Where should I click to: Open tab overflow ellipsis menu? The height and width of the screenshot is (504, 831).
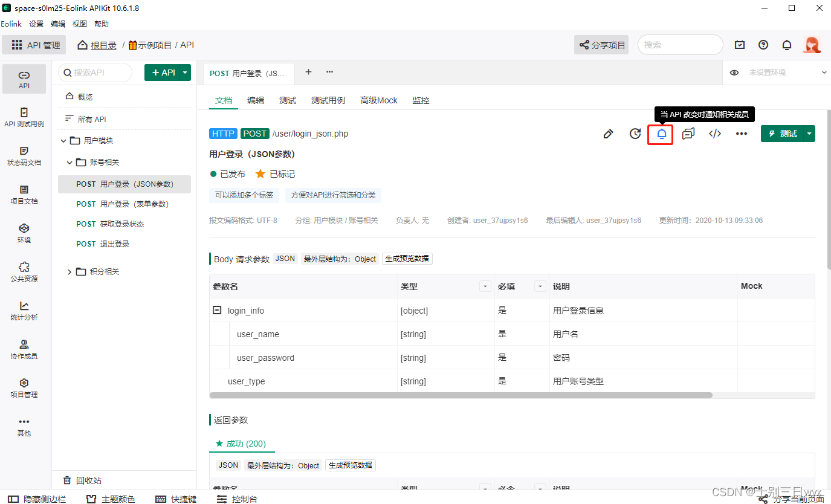coord(330,72)
